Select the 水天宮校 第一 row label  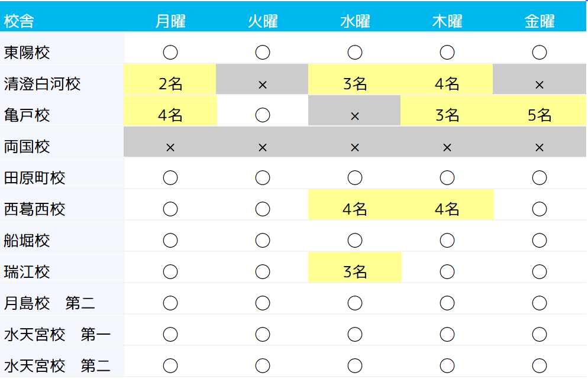(x=57, y=335)
